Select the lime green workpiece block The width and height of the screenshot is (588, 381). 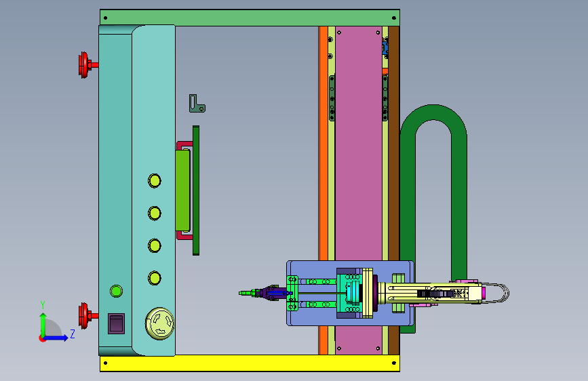(182, 190)
